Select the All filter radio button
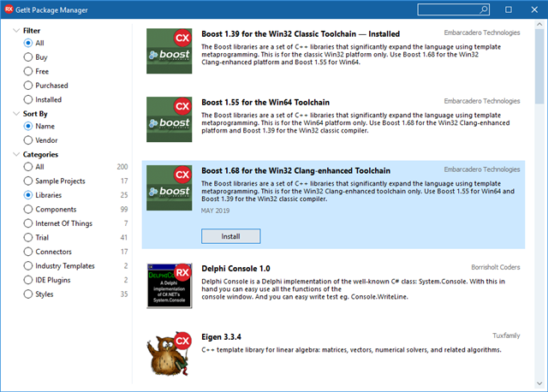 tap(28, 43)
